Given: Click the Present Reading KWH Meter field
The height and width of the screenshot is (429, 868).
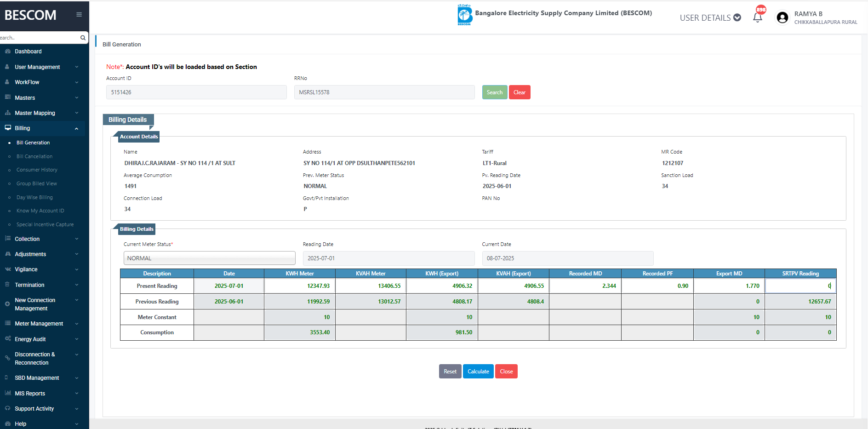Looking at the screenshot, I should pos(300,286).
